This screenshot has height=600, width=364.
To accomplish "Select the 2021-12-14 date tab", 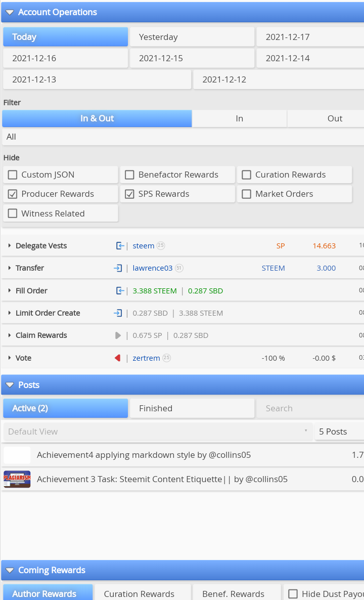I will [310, 58].
